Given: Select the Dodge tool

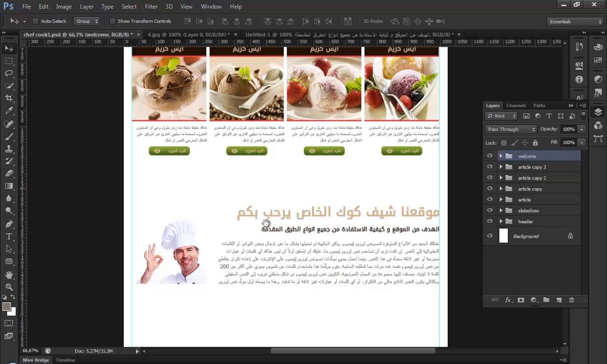Looking at the screenshot, I should coord(9,211).
